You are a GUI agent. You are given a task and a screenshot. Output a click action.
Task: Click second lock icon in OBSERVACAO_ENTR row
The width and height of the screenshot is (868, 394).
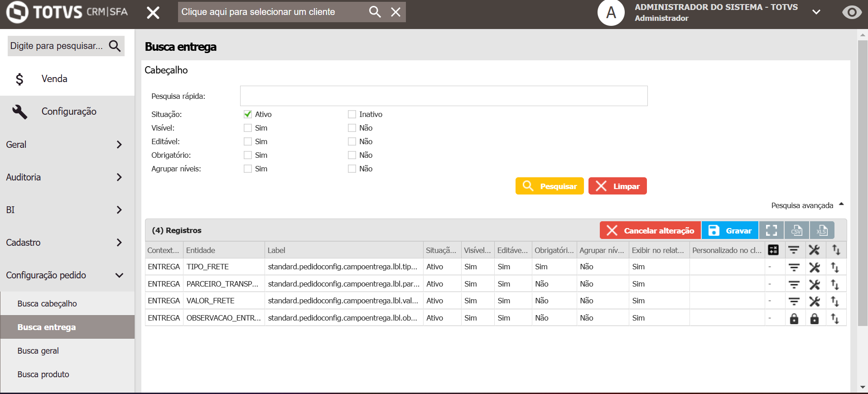pyautogui.click(x=814, y=318)
